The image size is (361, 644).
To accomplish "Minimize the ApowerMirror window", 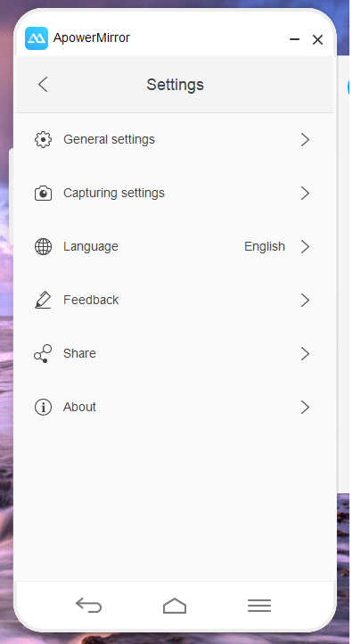I will (x=294, y=39).
